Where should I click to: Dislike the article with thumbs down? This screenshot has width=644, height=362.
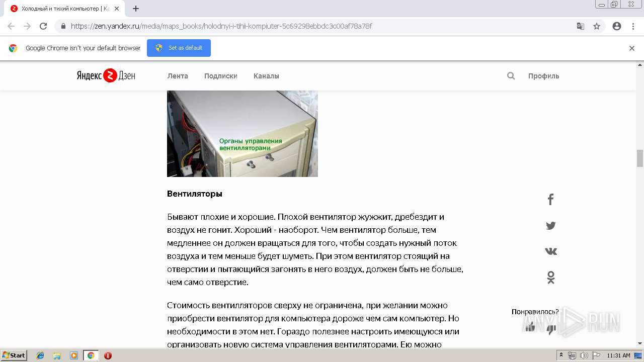tap(551, 330)
